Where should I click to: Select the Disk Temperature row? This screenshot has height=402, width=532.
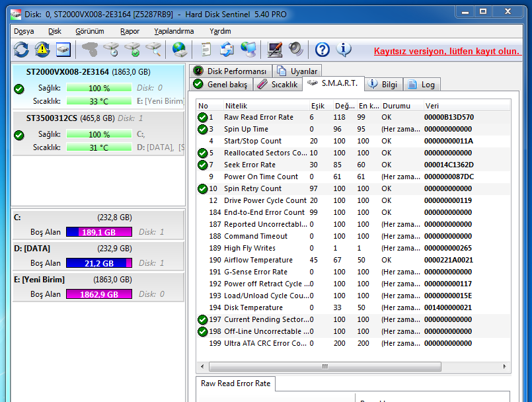tap(353, 307)
